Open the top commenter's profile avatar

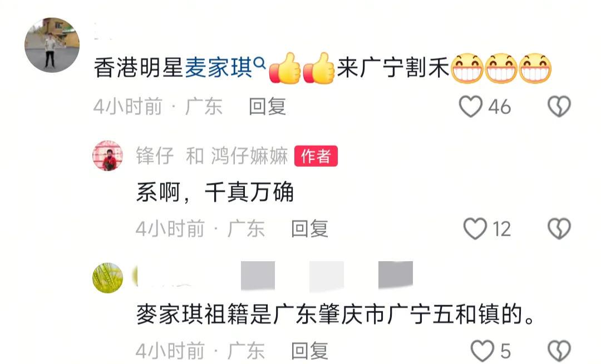[x=52, y=45]
